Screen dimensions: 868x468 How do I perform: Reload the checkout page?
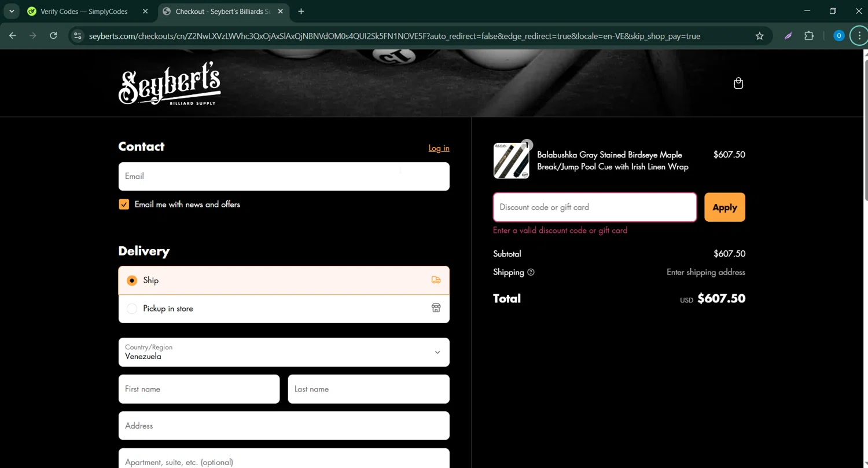point(53,36)
